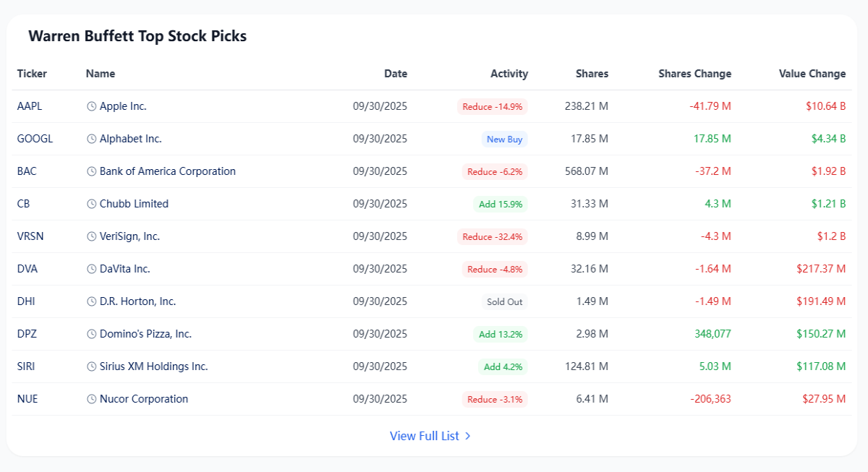
Task: Open Sirius XM Holdings Inc. company name
Action: [x=154, y=366]
